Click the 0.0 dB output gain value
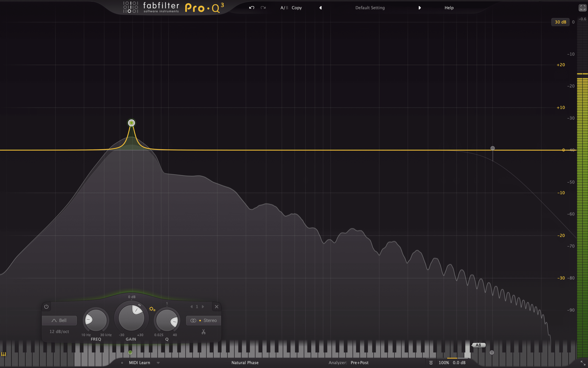 coord(459,363)
